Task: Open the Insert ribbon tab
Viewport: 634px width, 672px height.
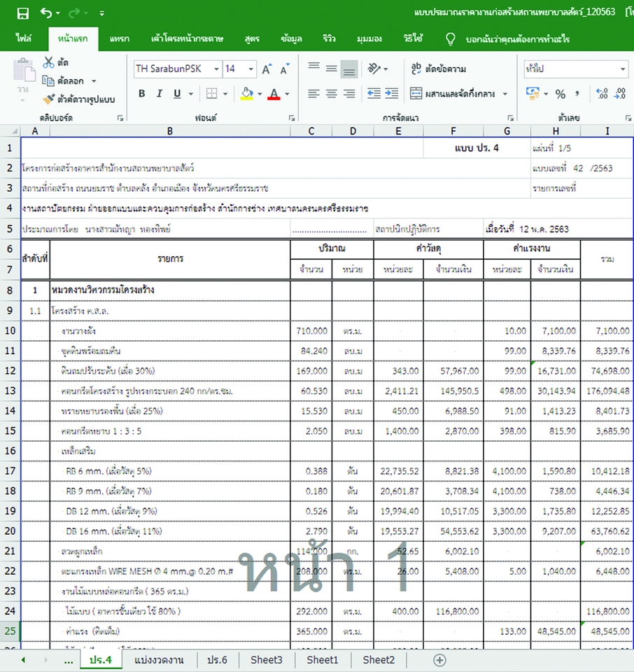Action: click(119, 38)
